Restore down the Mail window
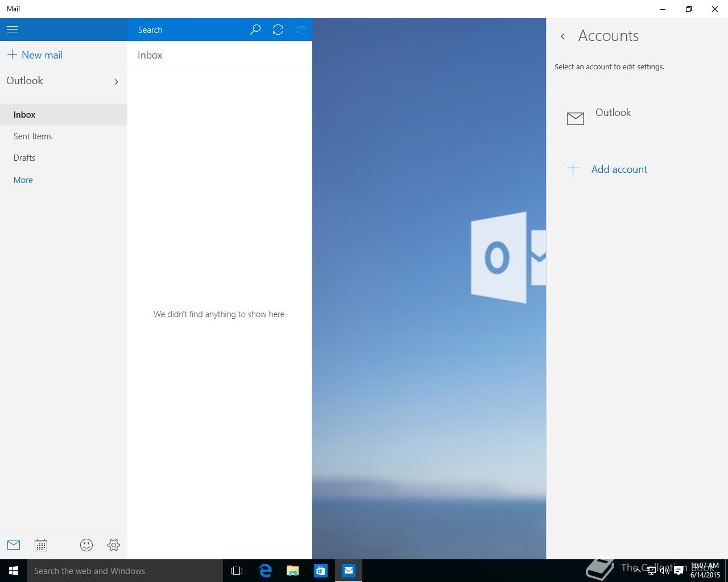 (x=689, y=9)
